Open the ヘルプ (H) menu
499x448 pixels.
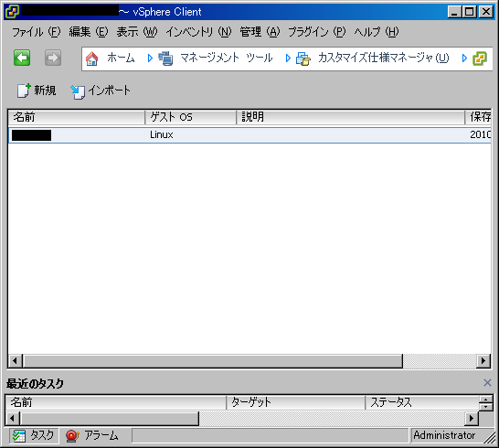pos(377,32)
